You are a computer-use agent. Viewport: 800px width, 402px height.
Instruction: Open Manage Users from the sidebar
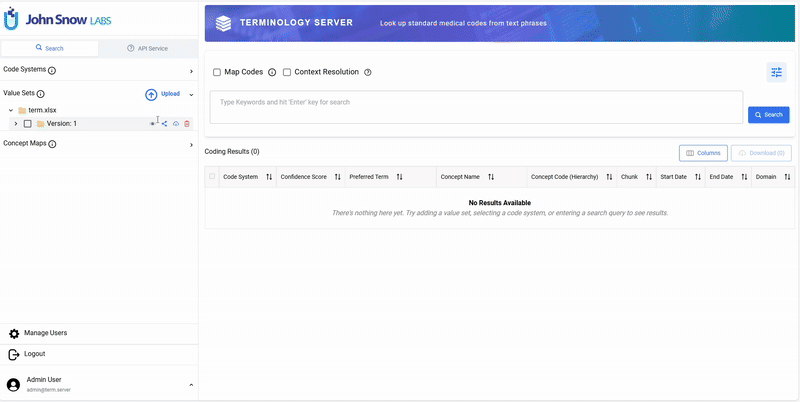click(x=45, y=333)
